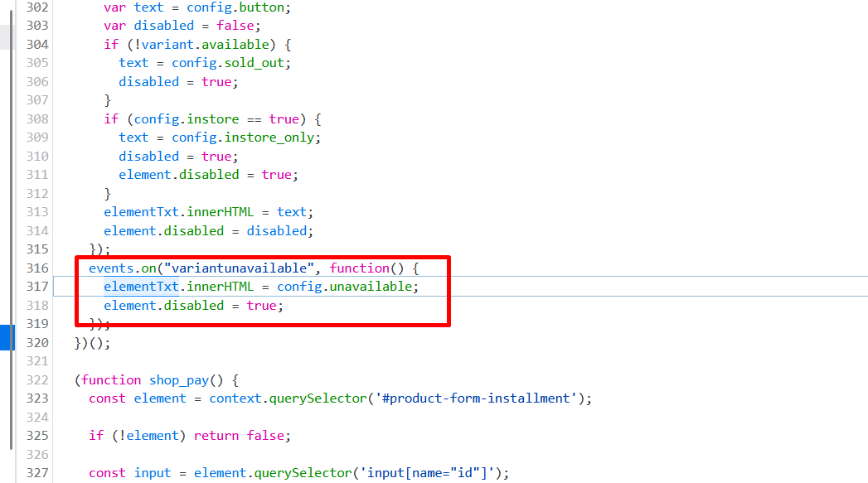Click "element.disabled = true" on line 311
The height and width of the screenshot is (483, 868).
pos(205,175)
